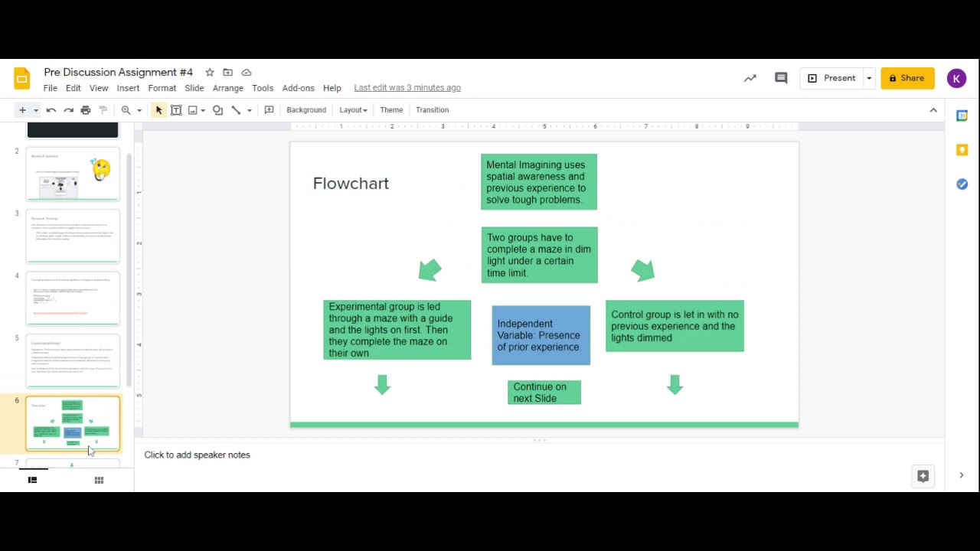Screen dimensions: 980x551
Task: Click the paint format icon
Action: click(103, 110)
